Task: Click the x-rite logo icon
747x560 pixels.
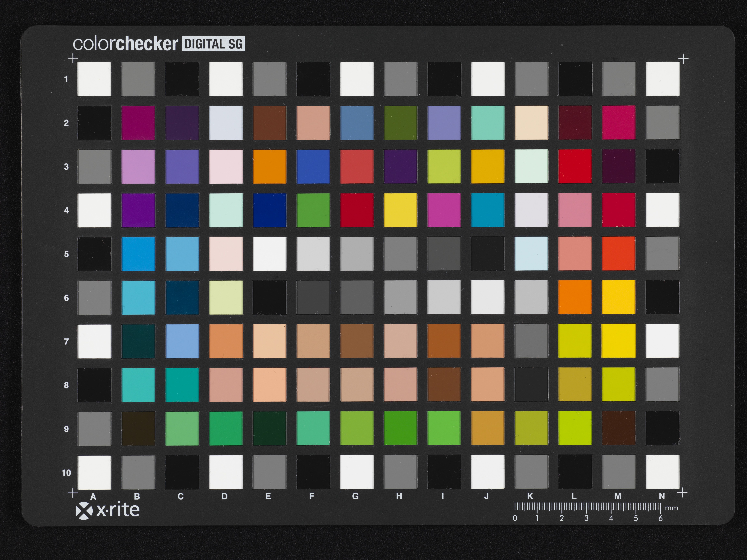Action: pos(84,511)
